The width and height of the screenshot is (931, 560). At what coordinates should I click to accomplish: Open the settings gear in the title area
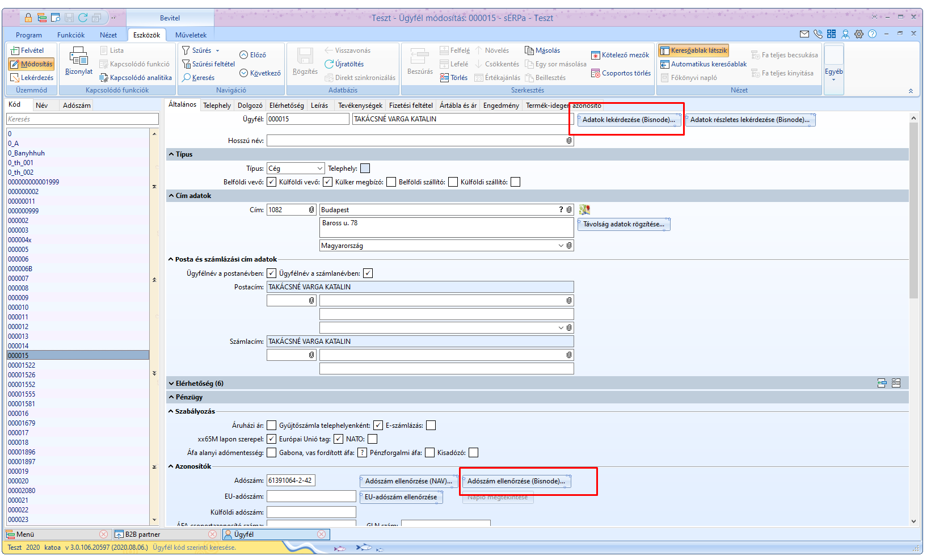[859, 34]
